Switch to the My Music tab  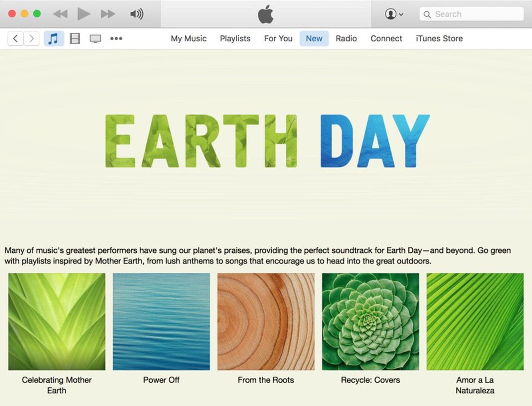188,38
